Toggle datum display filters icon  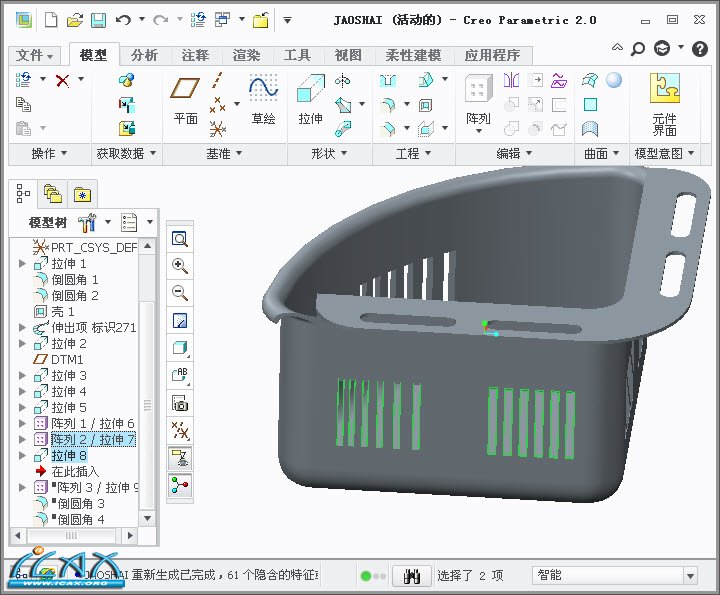coord(180,430)
